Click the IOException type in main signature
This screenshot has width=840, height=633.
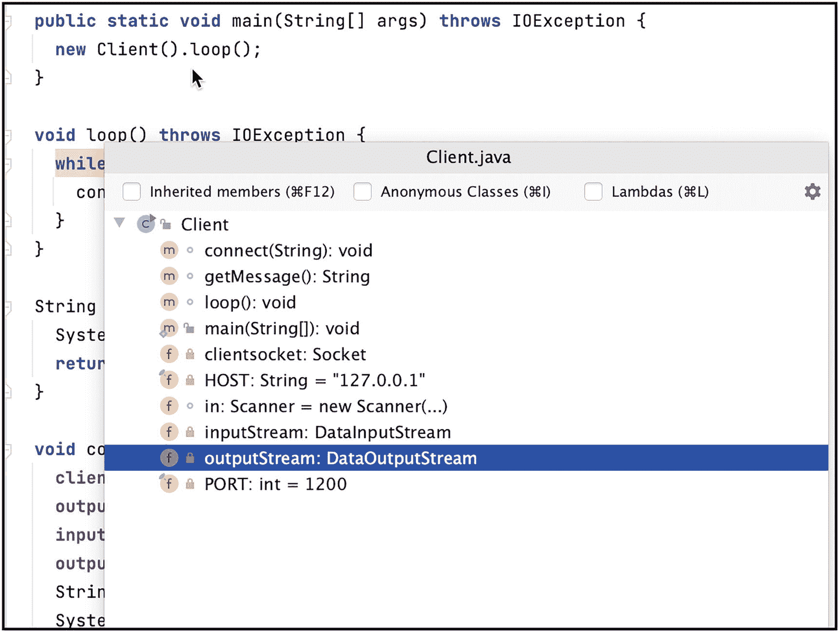click(x=568, y=21)
